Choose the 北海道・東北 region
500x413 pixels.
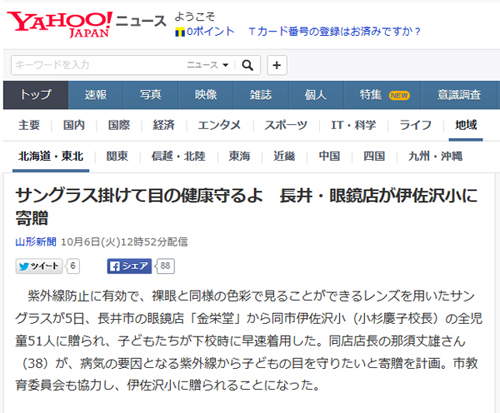click(51, 156)
